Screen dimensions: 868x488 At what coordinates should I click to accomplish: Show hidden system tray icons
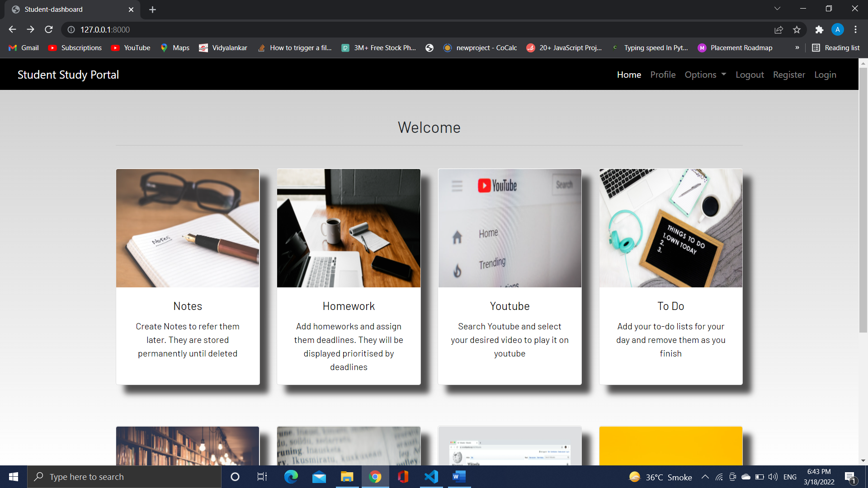pyautogui.click(x=705, y=477)
